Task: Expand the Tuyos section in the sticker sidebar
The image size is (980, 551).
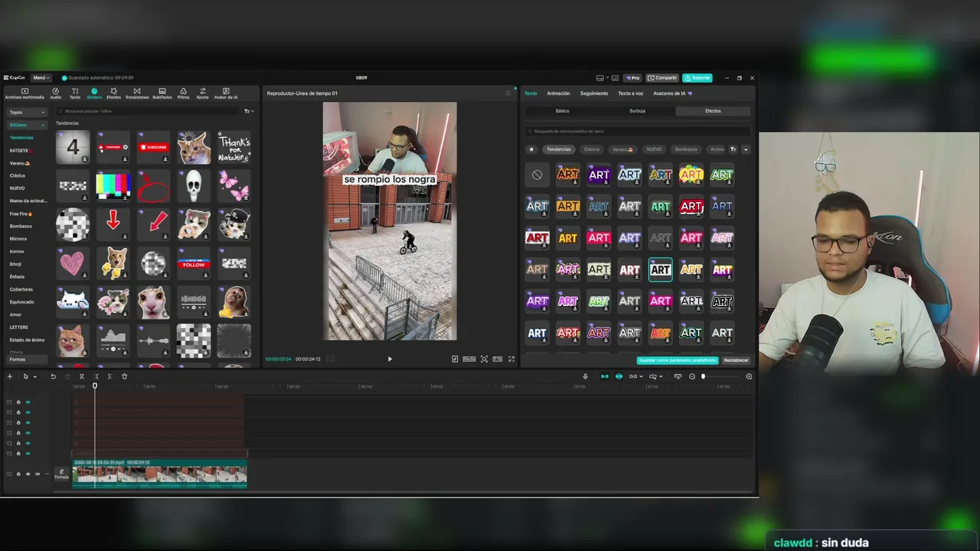Action: pos(28,112)
